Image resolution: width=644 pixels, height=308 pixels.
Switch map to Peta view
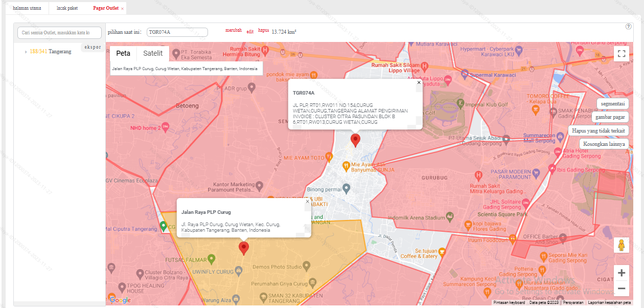point(123,53)
